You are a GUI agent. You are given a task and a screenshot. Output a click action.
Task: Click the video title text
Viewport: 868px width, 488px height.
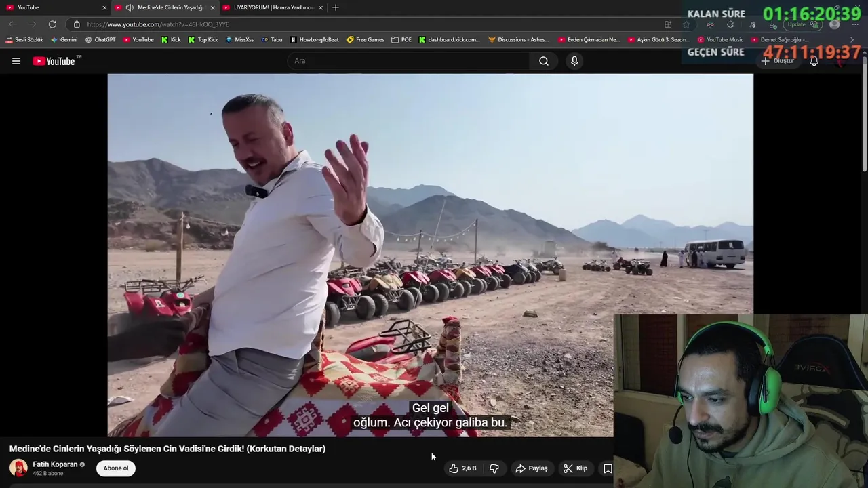pos(167,449)
